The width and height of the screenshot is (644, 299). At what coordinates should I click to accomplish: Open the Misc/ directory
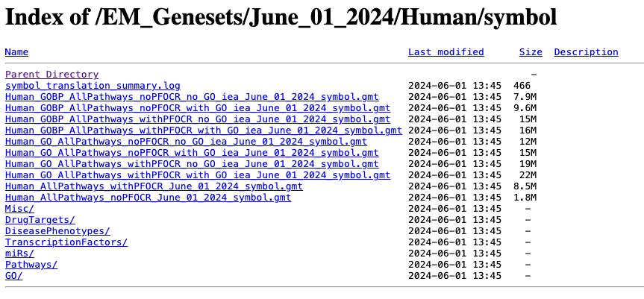pyautogui.click(x=19, y=209)
